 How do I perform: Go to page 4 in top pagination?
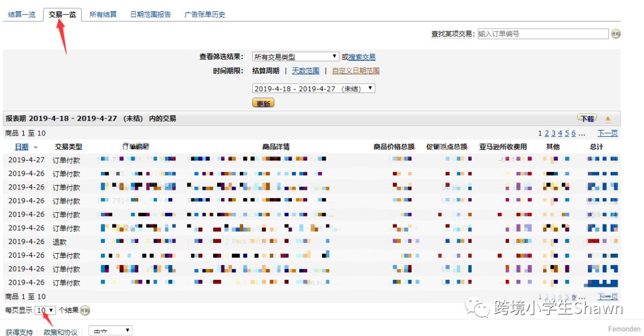click(560, 133)
